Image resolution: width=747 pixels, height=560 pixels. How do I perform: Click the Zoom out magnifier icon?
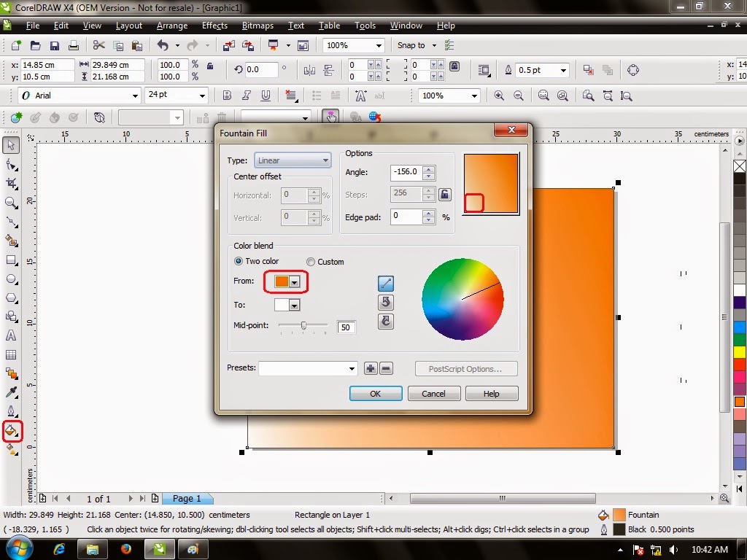coord(519,96)
